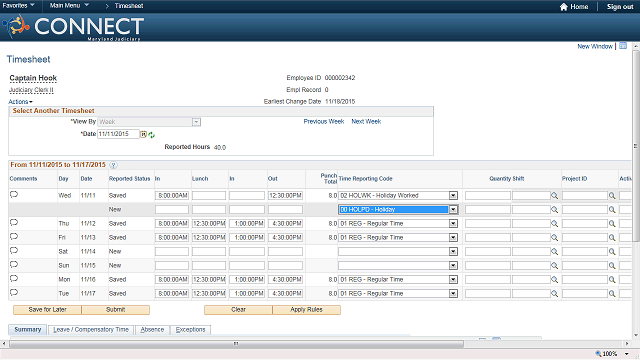Open zoom percentage dropdown arrow
The height and width of the screenshot is (360, 640).
pyautogui.click(x=627, y=354)
